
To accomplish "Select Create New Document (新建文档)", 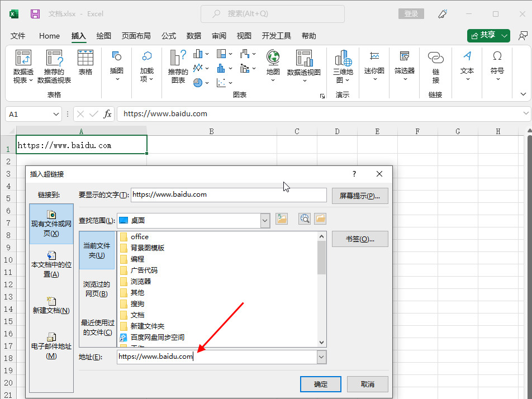I will tap(51, 305).
